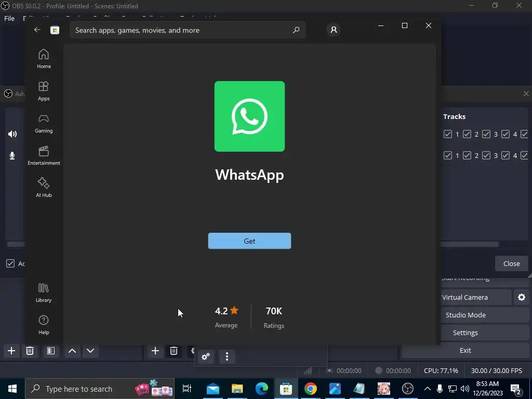Open Gaming section in Store sidebar
The image size is (532, 399).
pyautogui.click(x=44, y=123)
